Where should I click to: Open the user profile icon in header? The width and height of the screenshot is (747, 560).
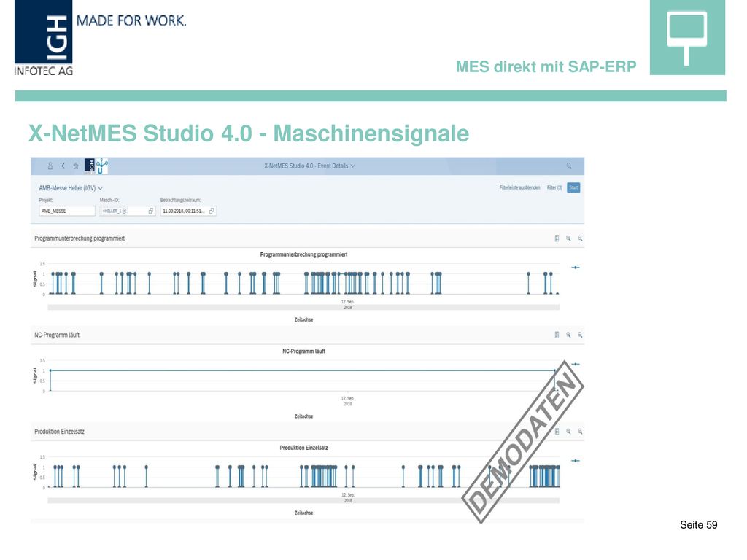tap(50, 166)
